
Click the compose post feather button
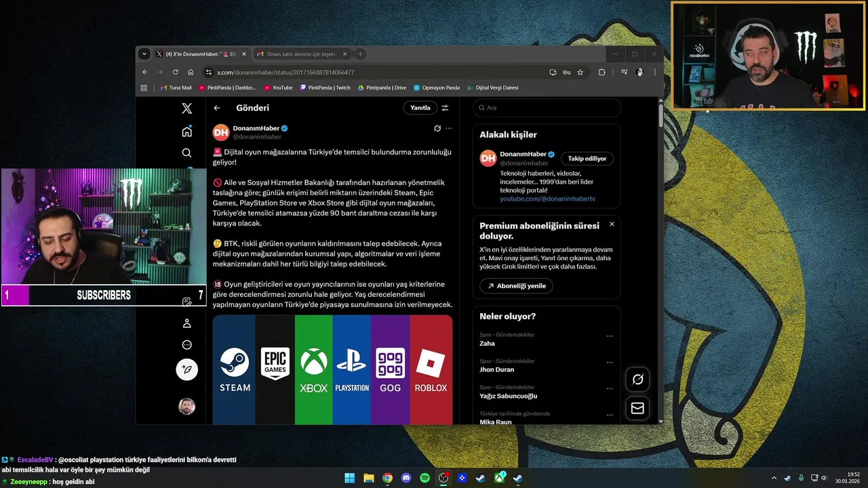(x=187, y=369)
